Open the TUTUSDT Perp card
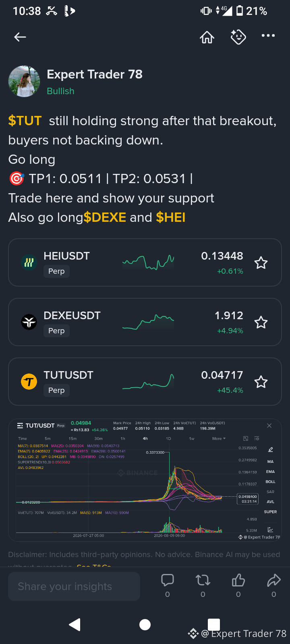This screenshot has width=290, height=644. [x=145, y=382]
